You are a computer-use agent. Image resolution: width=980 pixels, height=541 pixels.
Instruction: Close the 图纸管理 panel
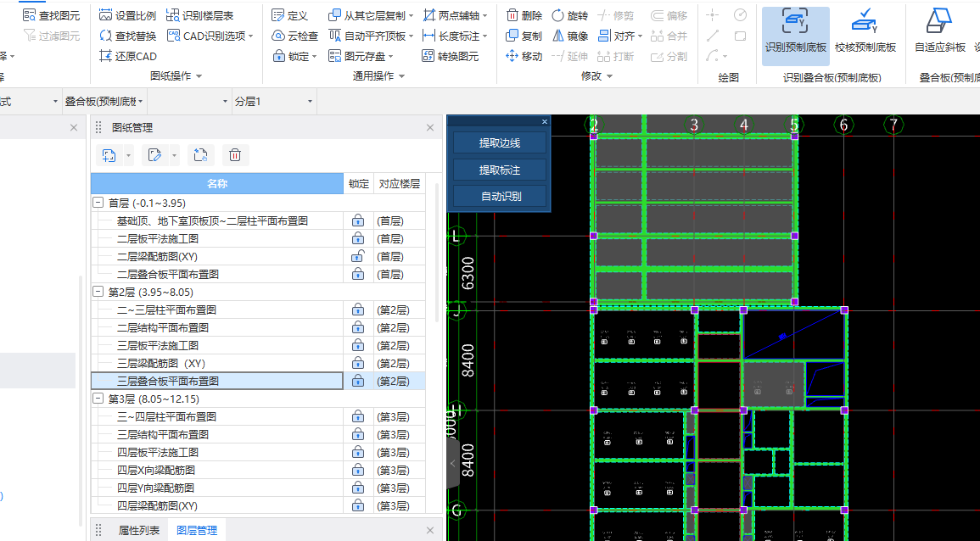tap(430, 127)
